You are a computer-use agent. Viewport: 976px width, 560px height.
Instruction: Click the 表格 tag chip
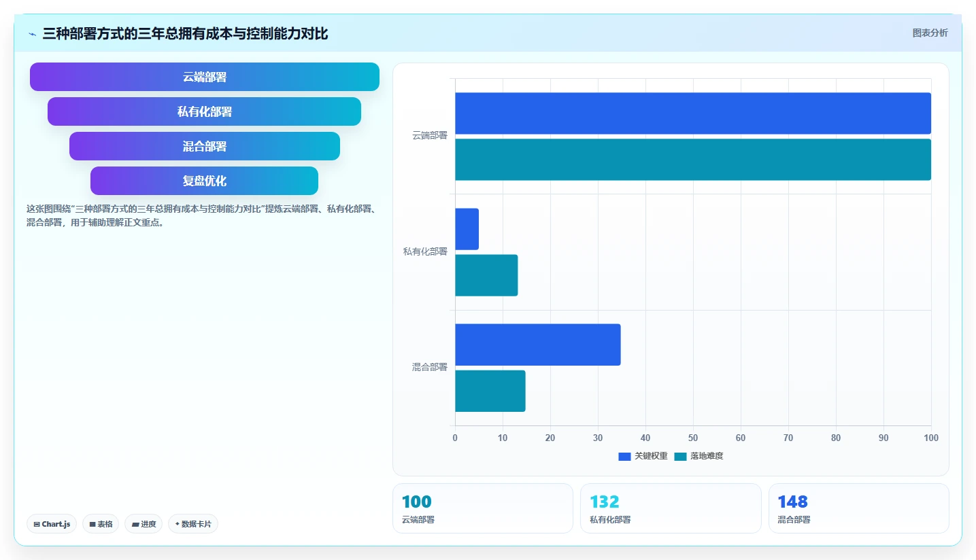tap(101, 524)
